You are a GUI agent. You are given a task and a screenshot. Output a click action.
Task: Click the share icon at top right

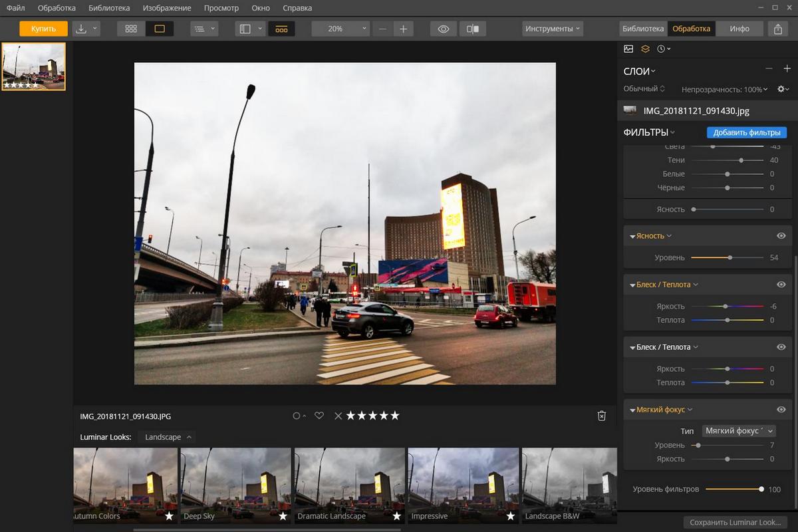(777, 29)
